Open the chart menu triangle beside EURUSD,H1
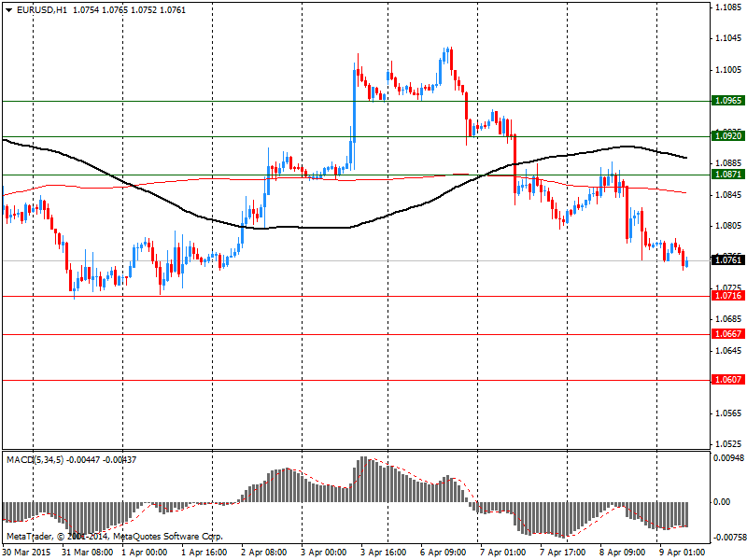This screenshot has width=747, height=560. coord(9,10)
